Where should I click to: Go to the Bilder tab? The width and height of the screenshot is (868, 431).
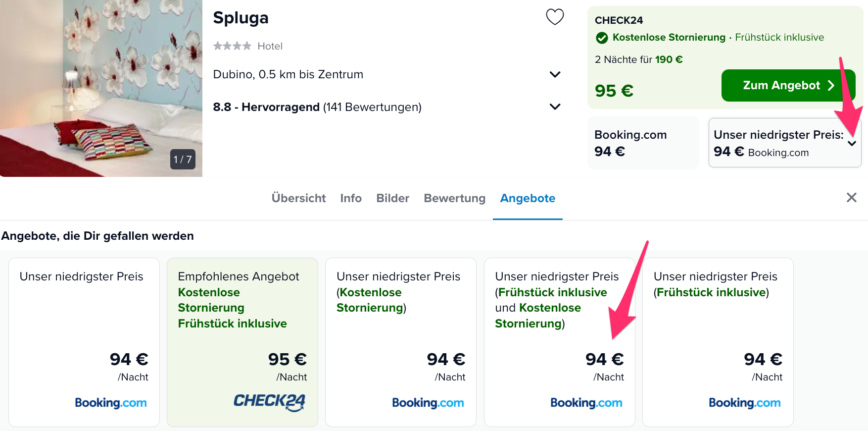[392, 198]
